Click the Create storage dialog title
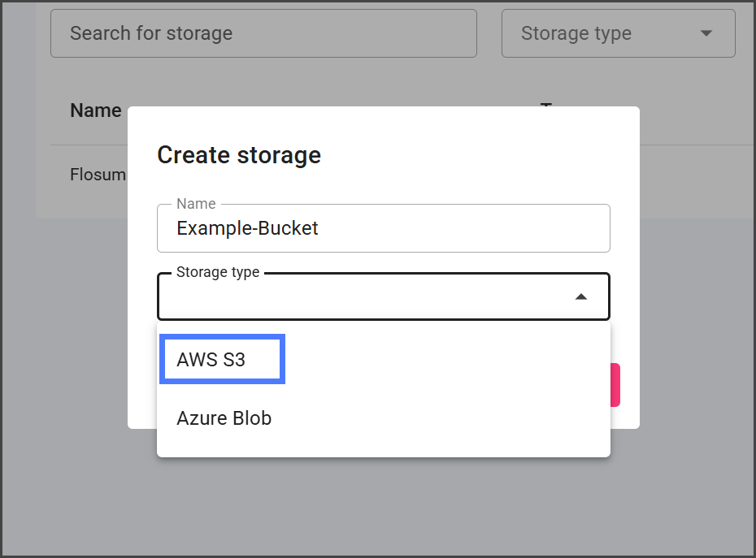This screenshot has width=756, height=558. point(239,154)
